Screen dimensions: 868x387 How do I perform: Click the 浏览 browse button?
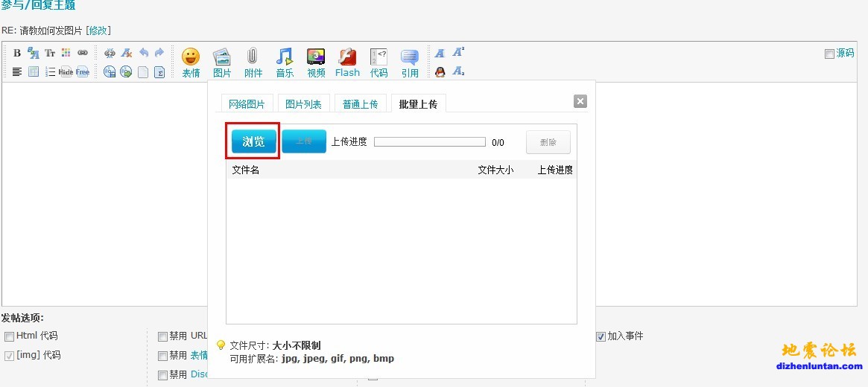[x=253, y=141]
